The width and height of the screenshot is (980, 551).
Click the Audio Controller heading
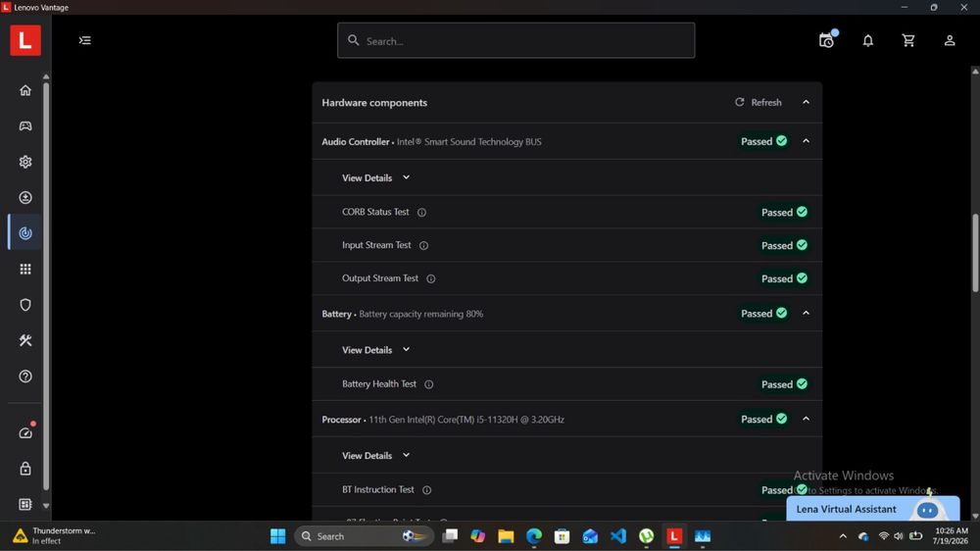355,142
